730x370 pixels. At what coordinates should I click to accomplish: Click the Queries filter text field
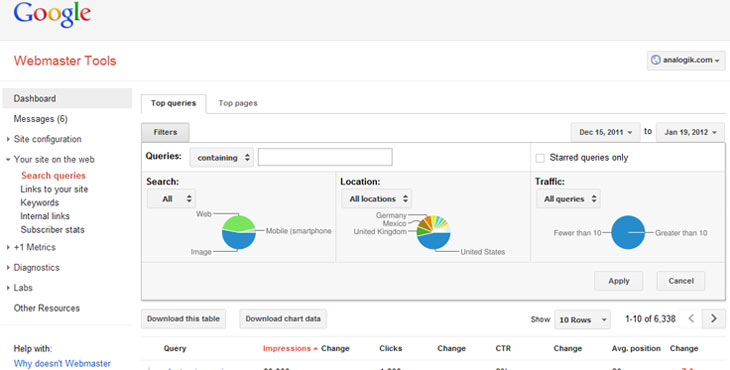tap(325, 157)
